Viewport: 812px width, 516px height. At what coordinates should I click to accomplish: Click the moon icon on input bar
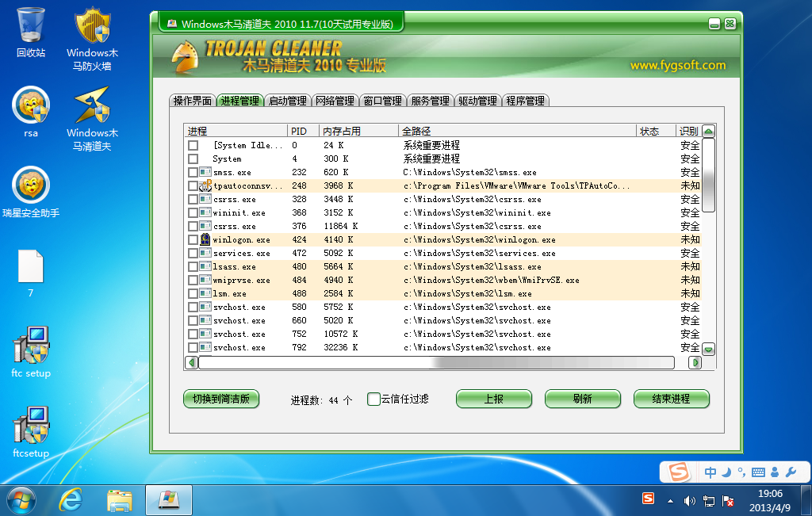coord(726,472)
